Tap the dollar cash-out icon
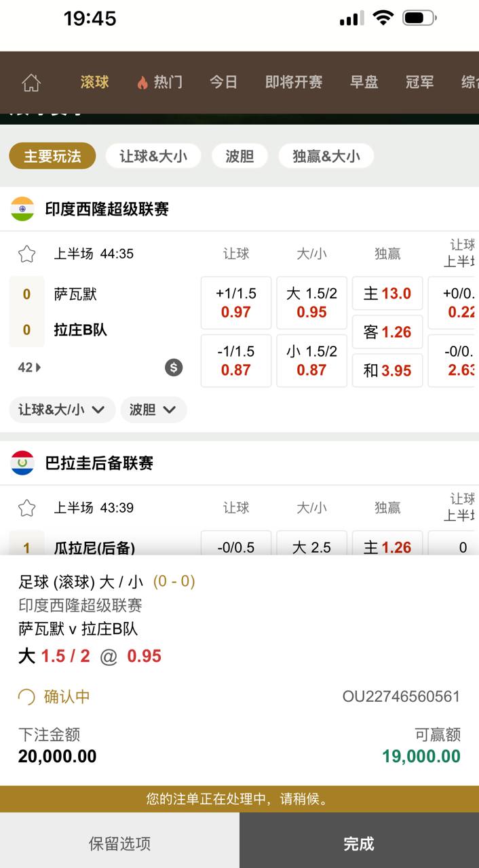 (174, 368)
